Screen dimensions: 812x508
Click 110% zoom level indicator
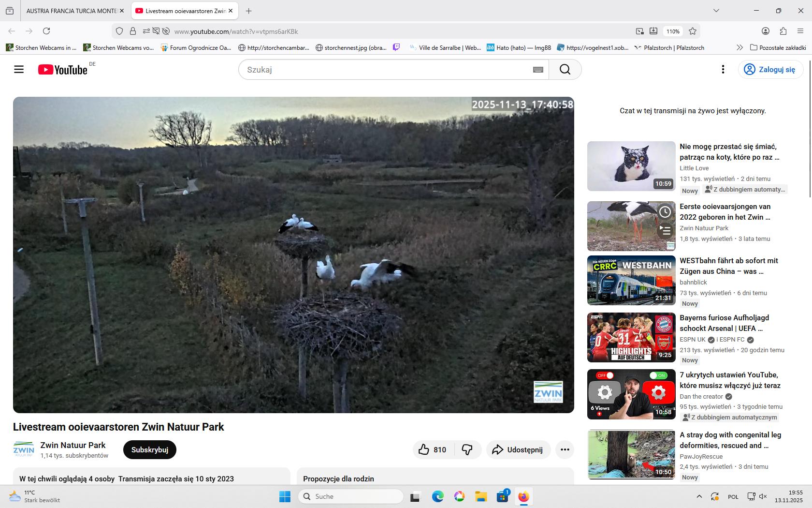[673, 31]
